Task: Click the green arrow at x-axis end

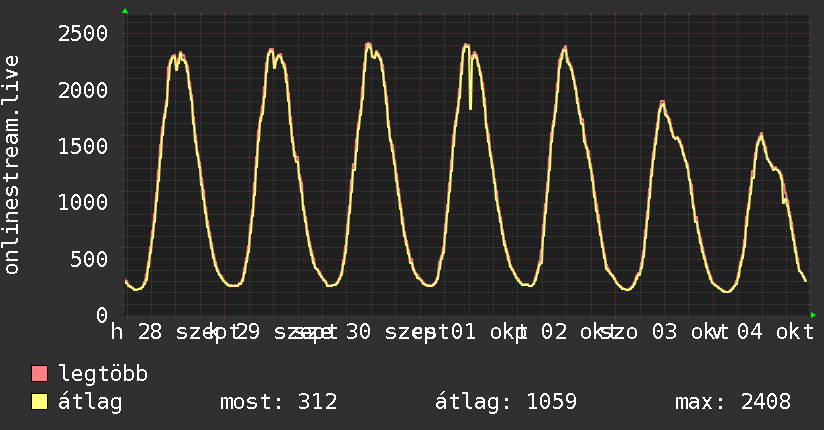Action: coord(813,315)
